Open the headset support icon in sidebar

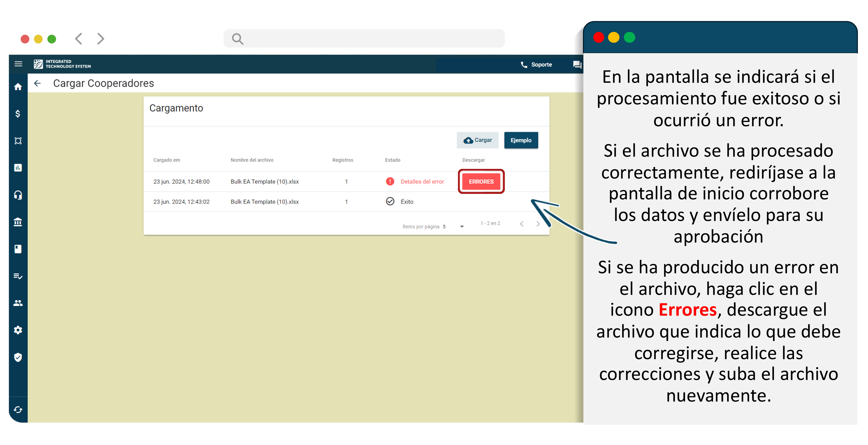(x=18, y=195)
